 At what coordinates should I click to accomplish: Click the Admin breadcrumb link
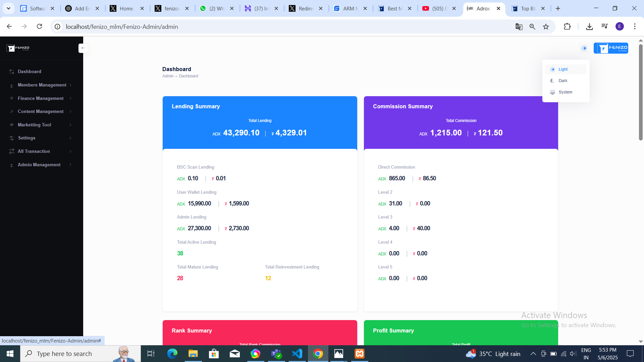[168, 76]
